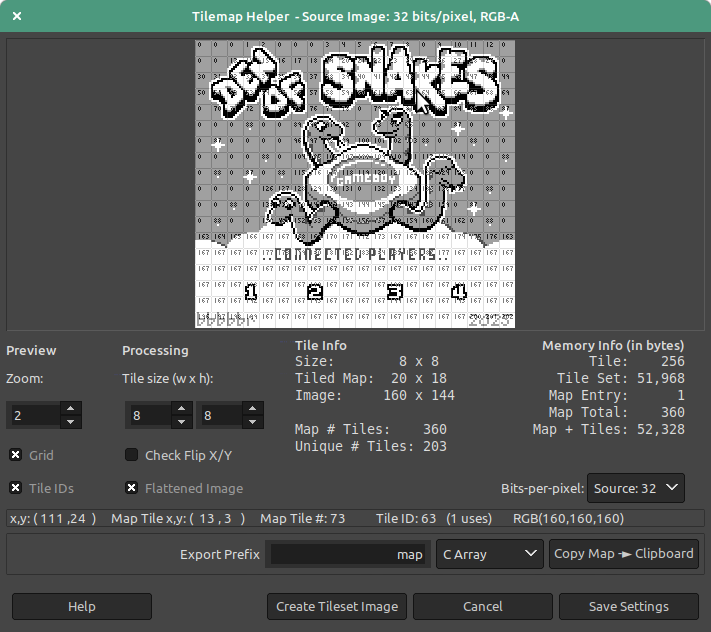This screenshot has width=711, height=632.
Task: Open the C Array export format dropdown
Action: point(490,554)
